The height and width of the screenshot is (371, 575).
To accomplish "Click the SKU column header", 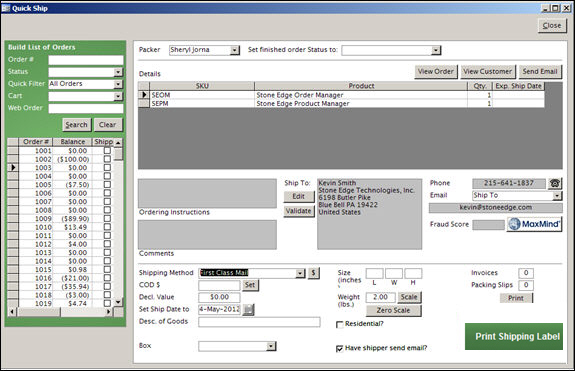I will (x=202, y=86).
